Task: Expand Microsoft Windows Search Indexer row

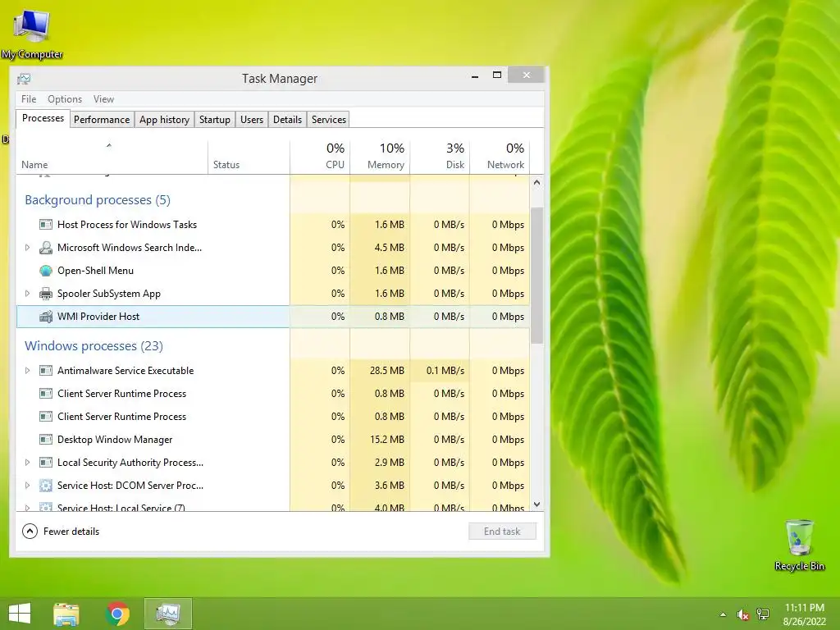Action: [27, 248]
